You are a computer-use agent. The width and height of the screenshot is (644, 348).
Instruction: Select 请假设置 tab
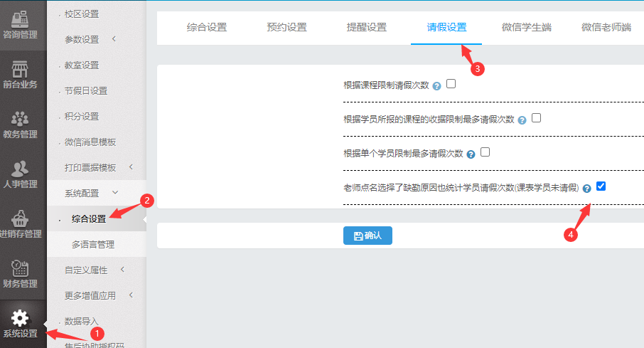pyautogui.click(x=446, y=28)
